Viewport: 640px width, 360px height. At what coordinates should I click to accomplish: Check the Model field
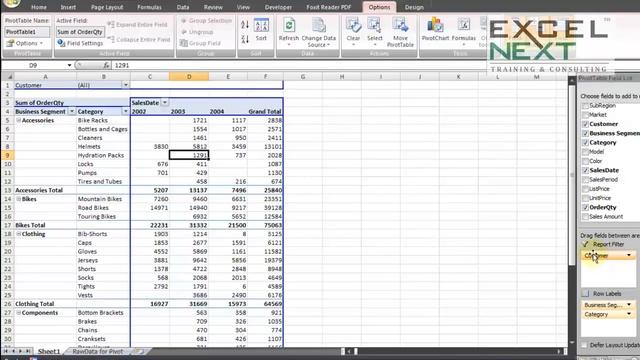[585, 152]
